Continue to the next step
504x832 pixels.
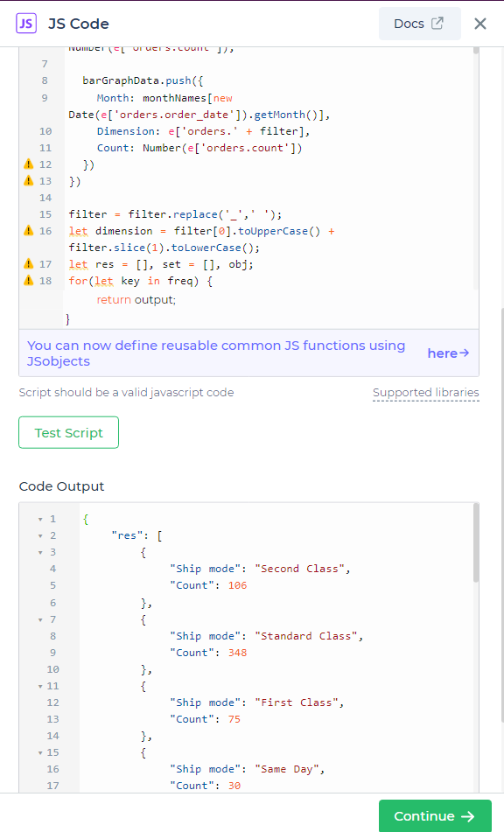click(x=435, y=816)
